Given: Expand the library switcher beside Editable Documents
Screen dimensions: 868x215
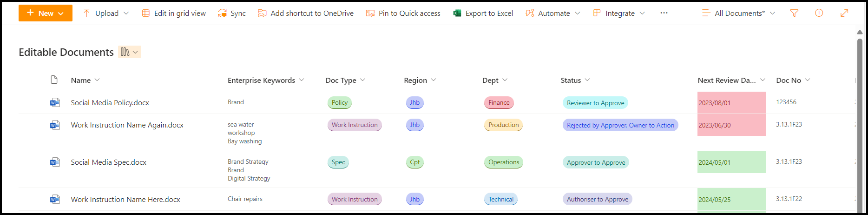Looking at the screenshot, I should coord(130,52).
